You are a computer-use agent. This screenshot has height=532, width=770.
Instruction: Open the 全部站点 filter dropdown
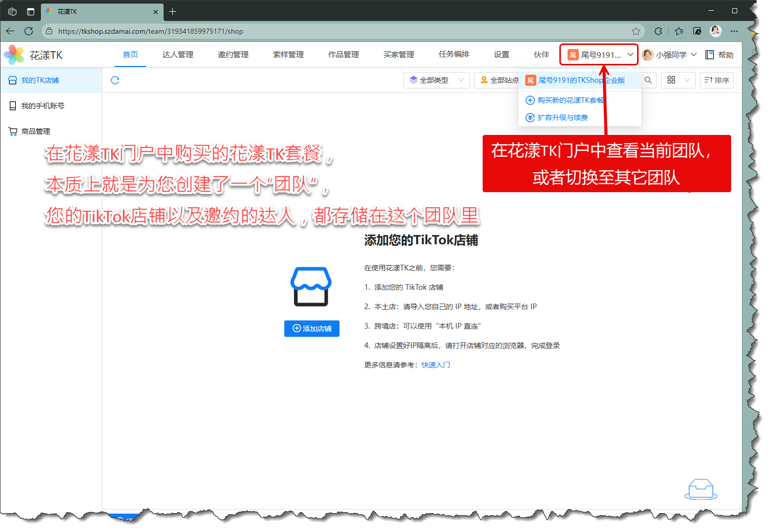497,80
